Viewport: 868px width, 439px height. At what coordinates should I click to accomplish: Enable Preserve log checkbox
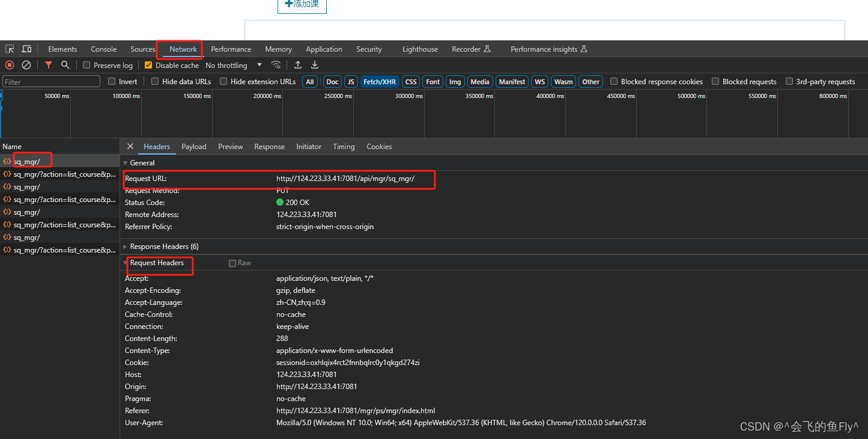[x=86, y=65]
